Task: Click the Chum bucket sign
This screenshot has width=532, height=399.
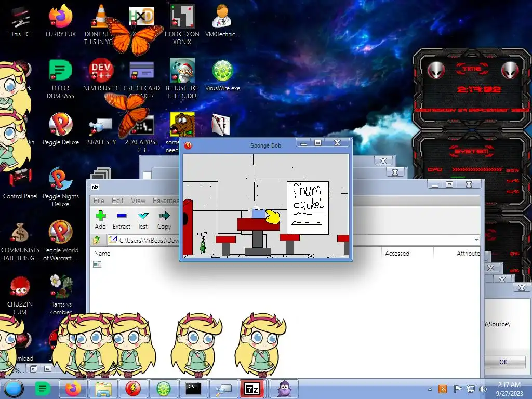Action: pyautogui.click(x=308, y=208)
